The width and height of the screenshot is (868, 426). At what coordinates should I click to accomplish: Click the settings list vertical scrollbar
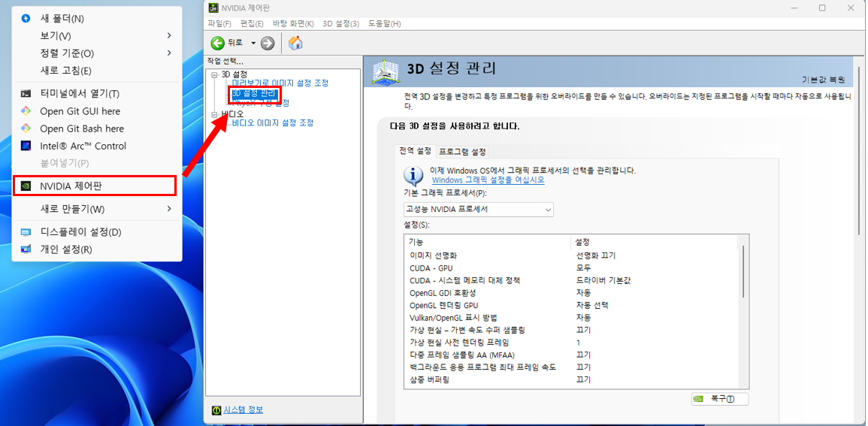coord(742,271)
